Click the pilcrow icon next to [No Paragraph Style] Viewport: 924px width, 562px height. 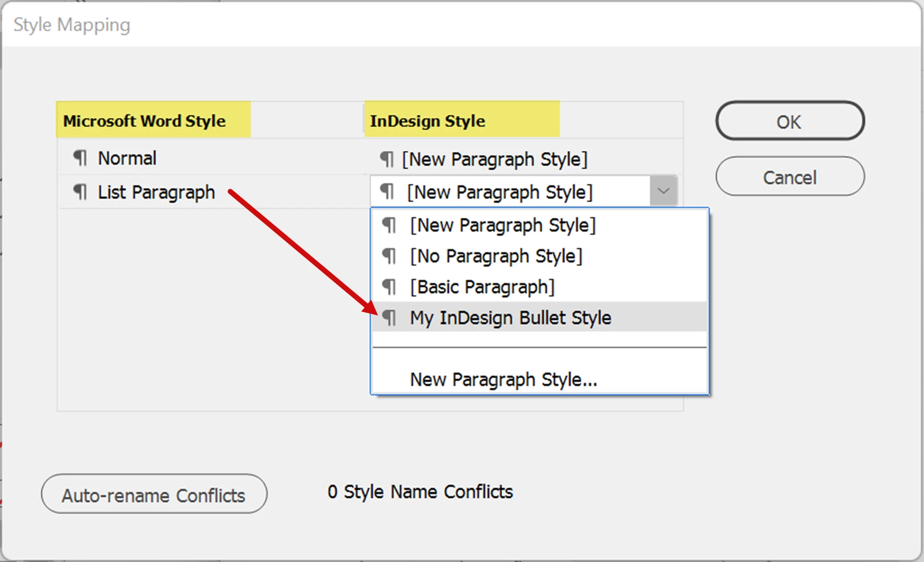pyautogui.click(x=389, y=256)
